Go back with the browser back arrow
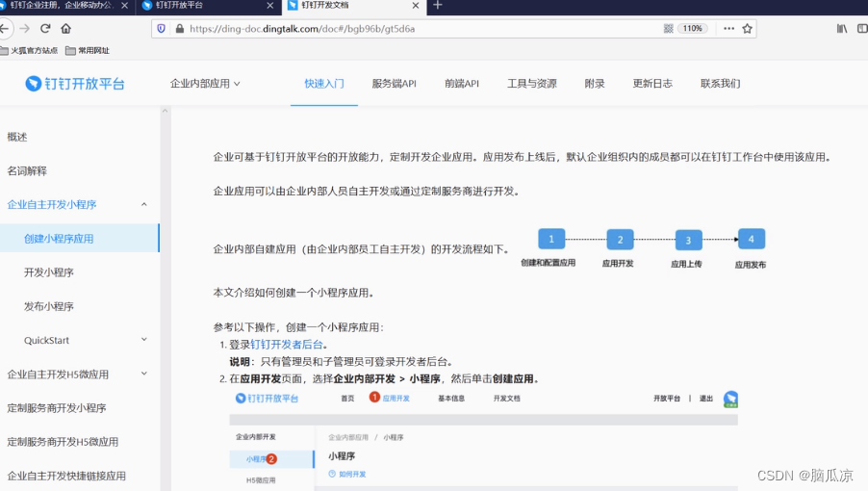Viewport: 868px width, 491px height. pyautogui.click(x=5, y=28)
